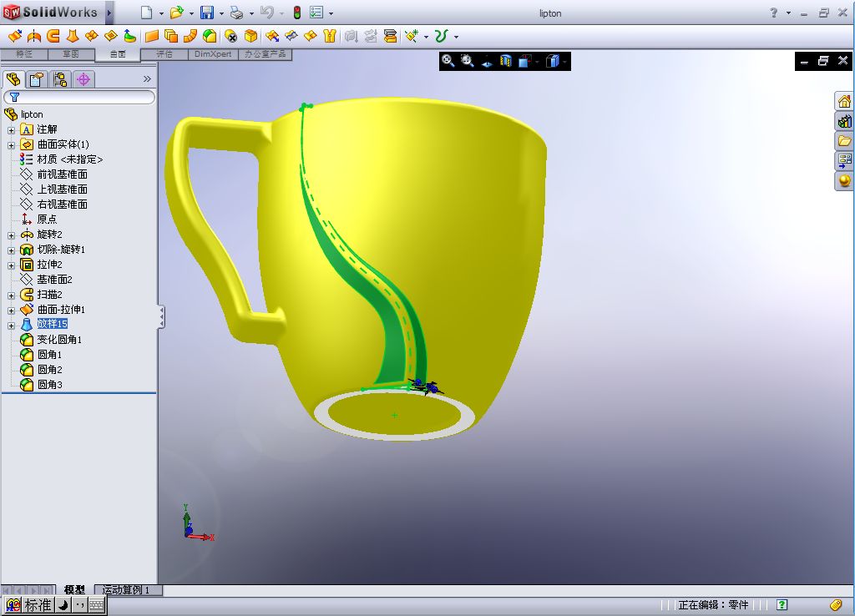Select the Knit Surface tool icon

point(330,36)
